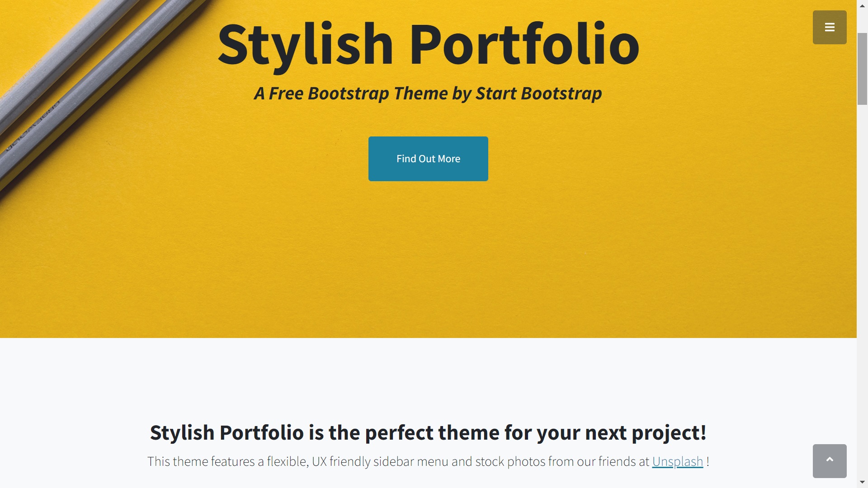
Task: Click the vertical scrollbar thumb
Action: point(862,69)
